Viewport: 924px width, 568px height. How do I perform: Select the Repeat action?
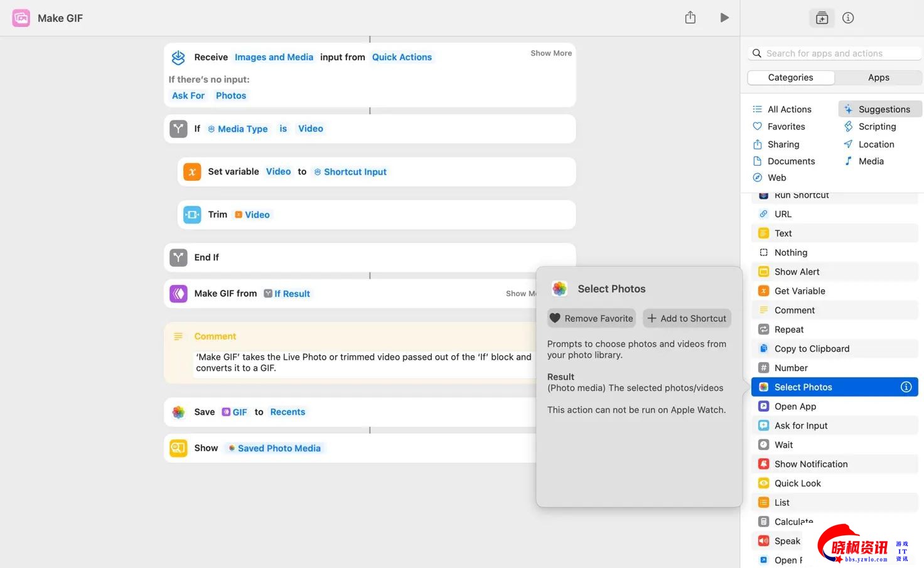(x=834, y=330)
